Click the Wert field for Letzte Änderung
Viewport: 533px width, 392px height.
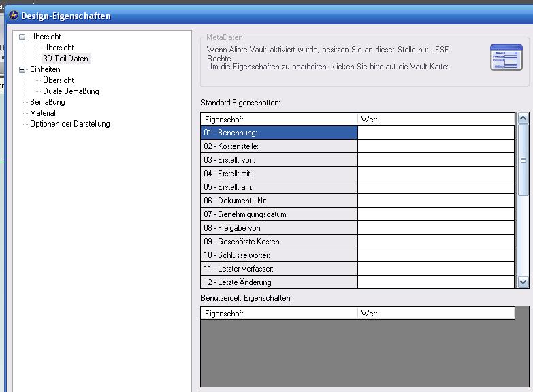tap(436, 282)
